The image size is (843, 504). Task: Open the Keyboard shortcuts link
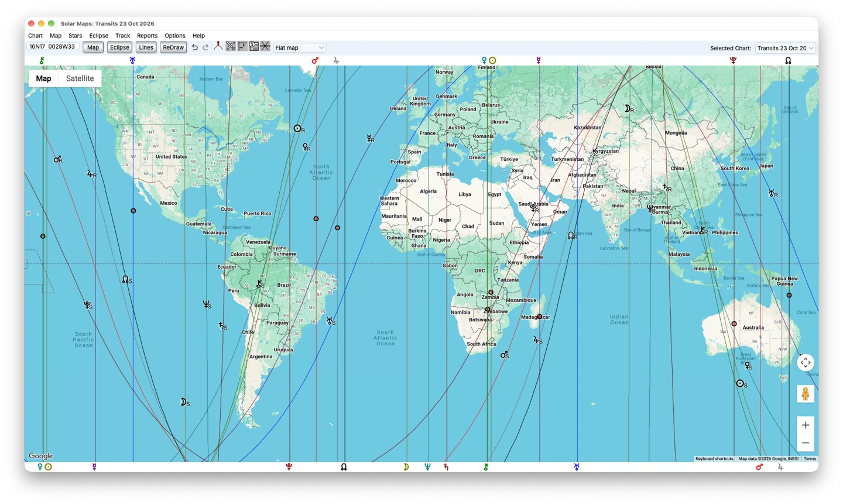point(714,459)
